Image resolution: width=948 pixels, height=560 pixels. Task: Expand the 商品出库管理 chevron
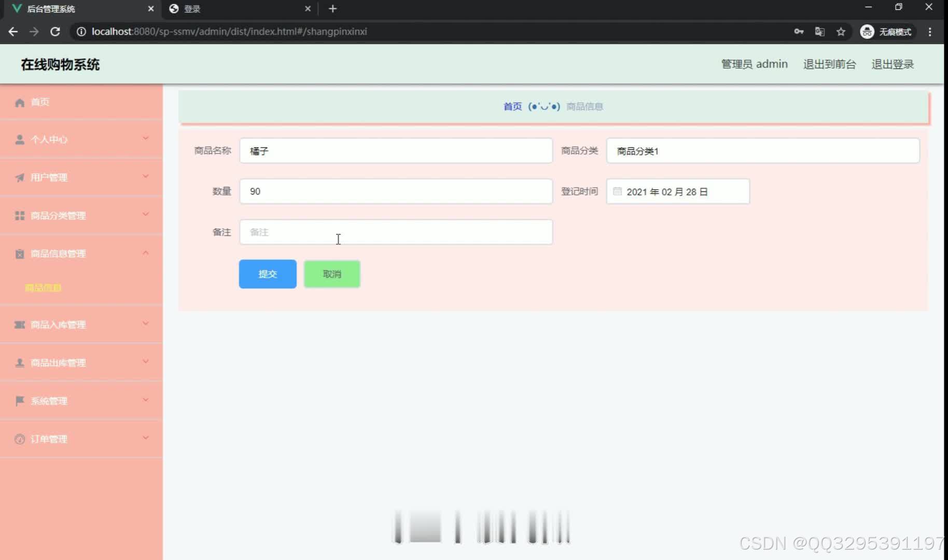pyautogui.click(x=146, y=361)
